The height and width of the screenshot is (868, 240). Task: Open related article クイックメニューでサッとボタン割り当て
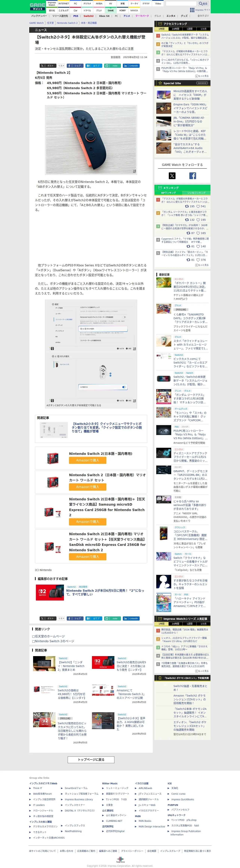pyautogui.click(x=107, y=427)
